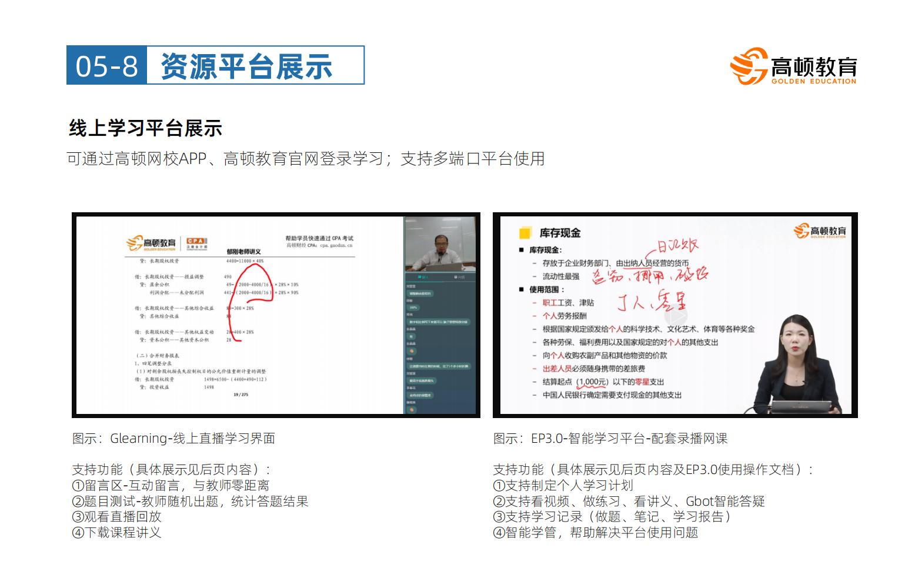The width and height of the screenshot is (915, 588).
Task: Open the Glearning live-stream screenshot thumbnail
Action: [276, 315]
